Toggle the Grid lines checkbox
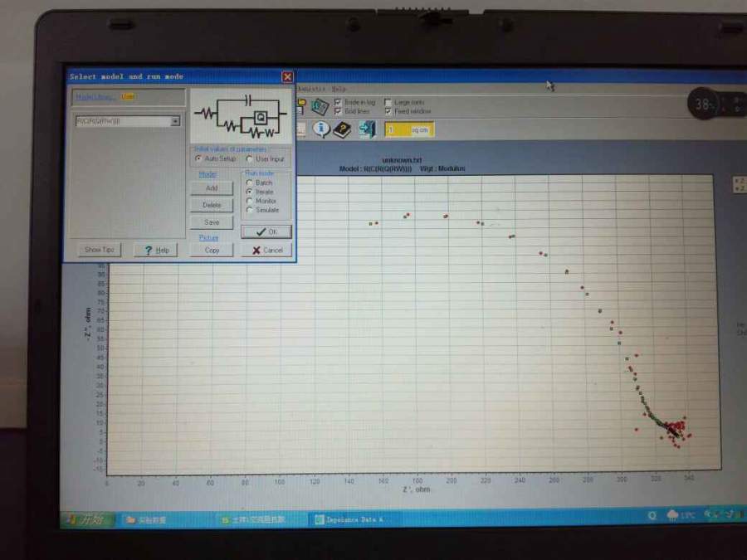Screen dimensions: 747x560 coord(338,111)
